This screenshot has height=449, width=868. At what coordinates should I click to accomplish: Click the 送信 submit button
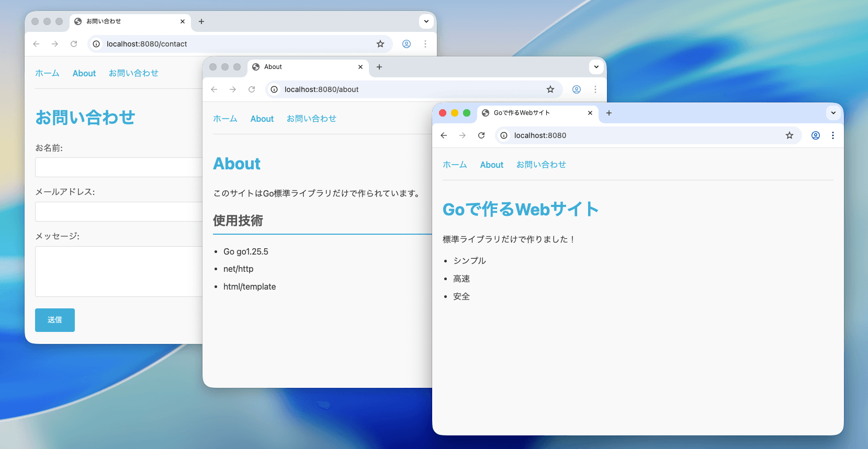point(55,320)
